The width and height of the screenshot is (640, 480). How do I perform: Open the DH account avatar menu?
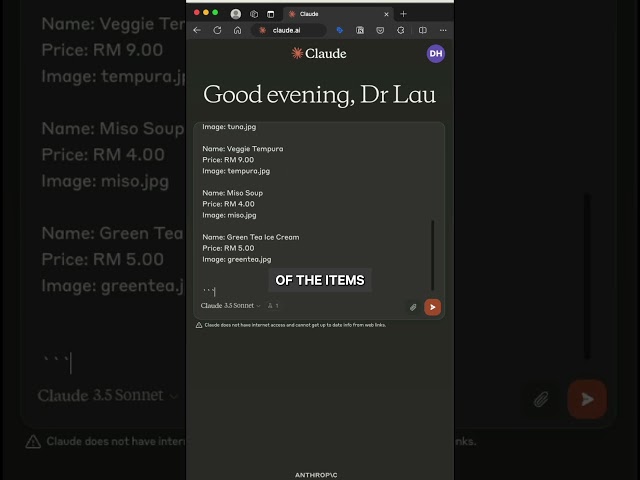tap(436, 53)
